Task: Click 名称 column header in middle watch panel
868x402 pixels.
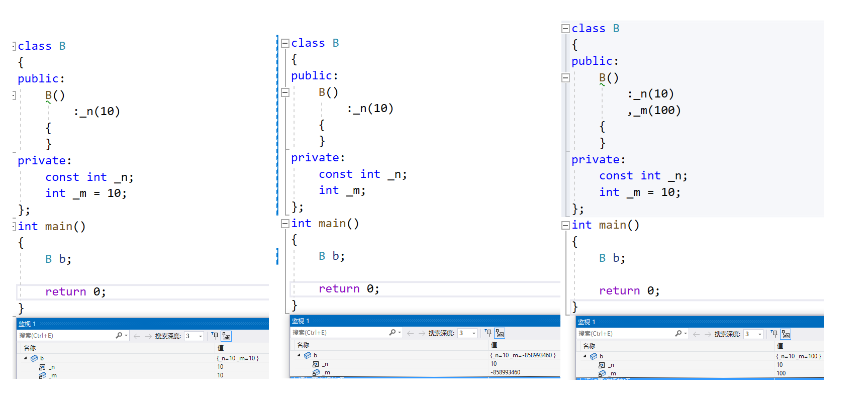Action: coord(303,345)
